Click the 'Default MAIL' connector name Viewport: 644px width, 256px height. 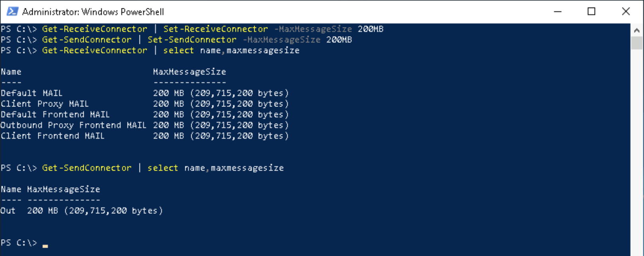31,93
